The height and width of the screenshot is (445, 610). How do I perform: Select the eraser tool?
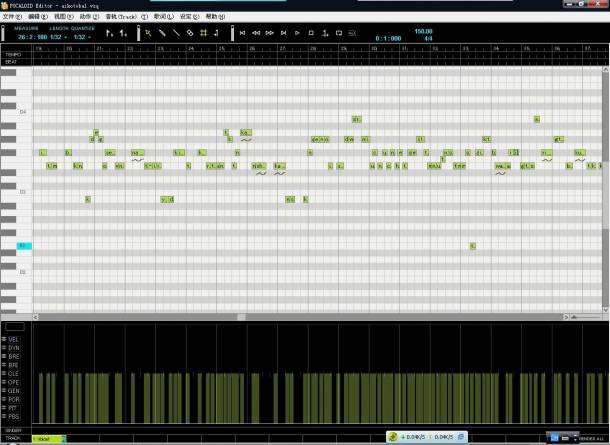[190, 33]
